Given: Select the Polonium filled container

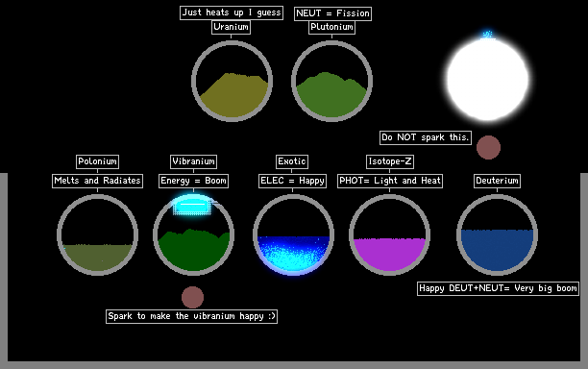Looking at the screenshot, I should [97, 234].
